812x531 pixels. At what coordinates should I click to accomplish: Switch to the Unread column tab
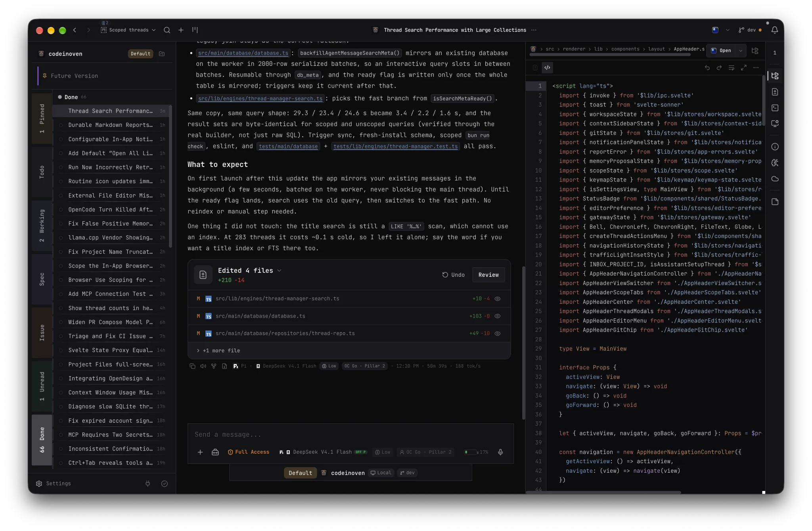(42, 386)
